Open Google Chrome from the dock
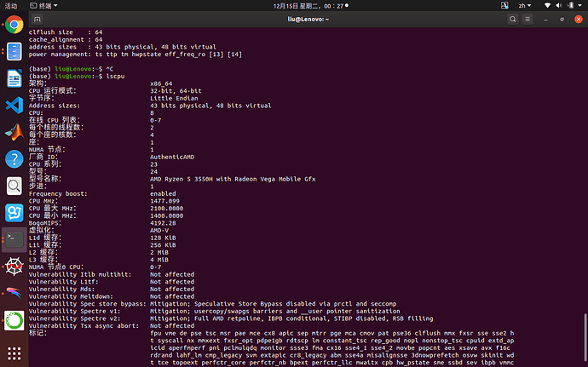 click(x=14, y=25)
